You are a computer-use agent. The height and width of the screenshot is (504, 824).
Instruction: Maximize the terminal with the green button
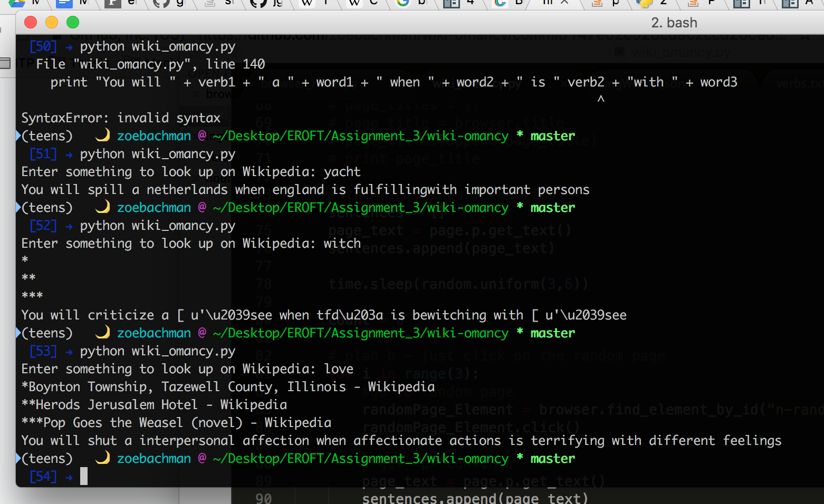[73, 22]
